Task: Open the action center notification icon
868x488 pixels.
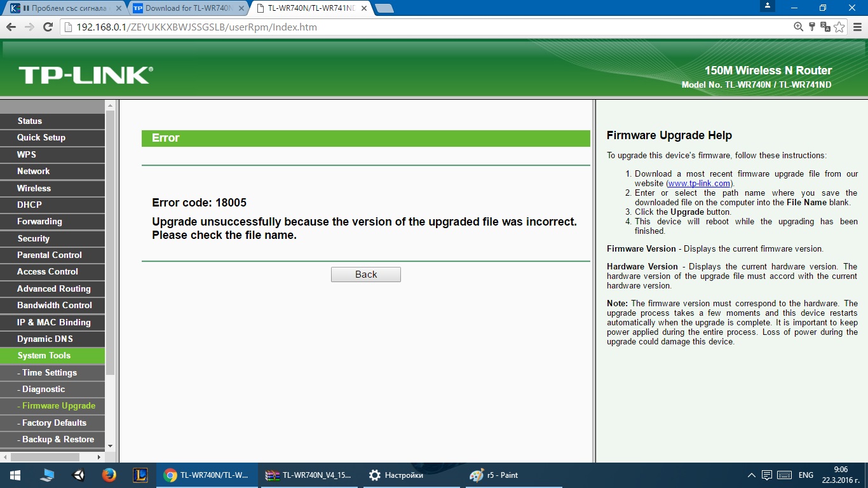Action: [767, 475]
